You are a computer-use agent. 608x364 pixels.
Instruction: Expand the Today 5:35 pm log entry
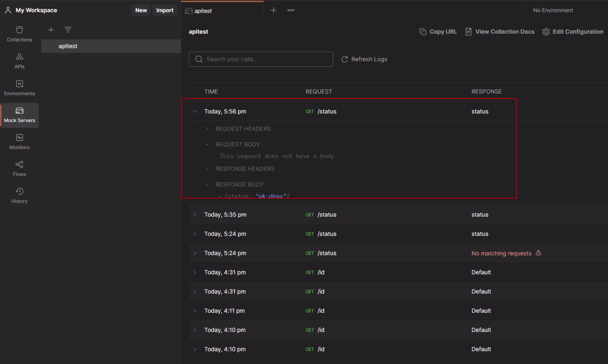[195, 215]
